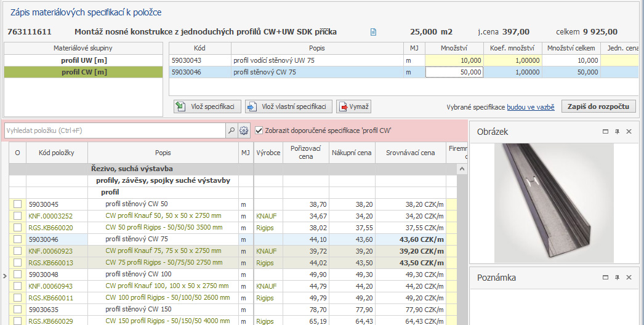The image size is (644, 325).
Task: Pin the Poznámka panel
Action: click(x=617, y=278)
